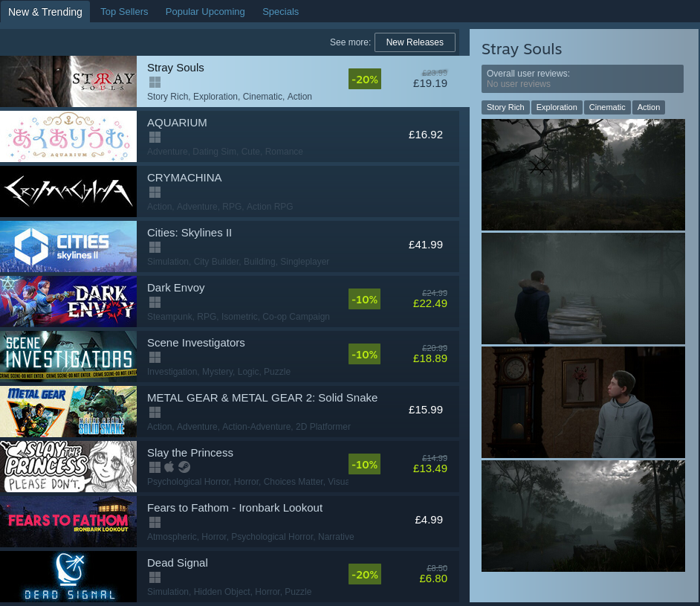This screenshot has height=606, width=700.
Task: Open the AQUARIUM capsule image
Action: [x=68, y=136]
